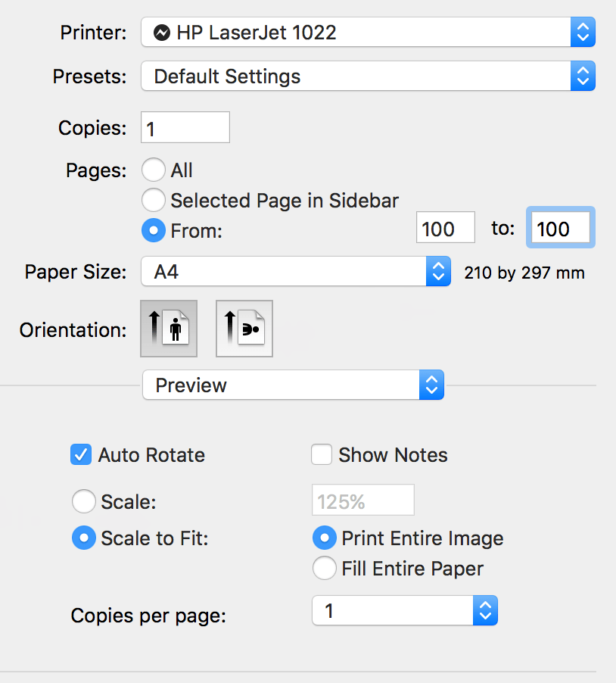Select the All pages radio button
The width and height of the screenshot is (616, 683).
click(x=154, y=170)
